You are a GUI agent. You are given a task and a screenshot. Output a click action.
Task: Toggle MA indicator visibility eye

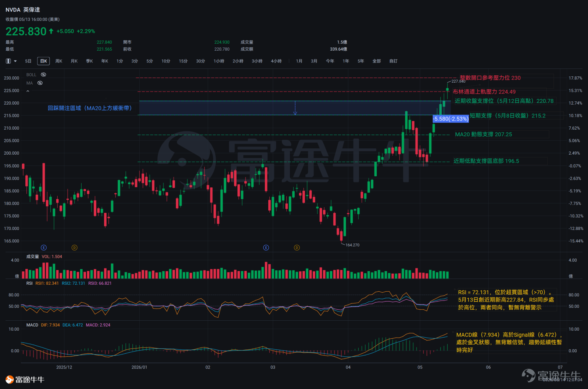pyautogui.click(x=40, y=83)
